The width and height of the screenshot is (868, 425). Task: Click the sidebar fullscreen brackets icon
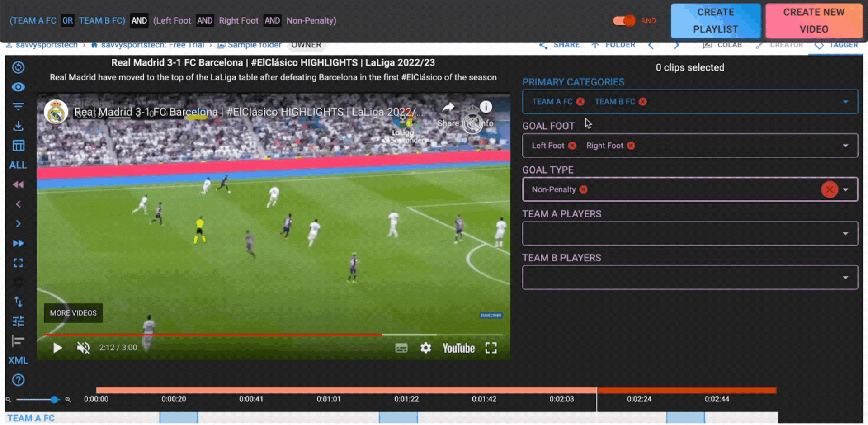pyautogui.click(x=18, y=263)
